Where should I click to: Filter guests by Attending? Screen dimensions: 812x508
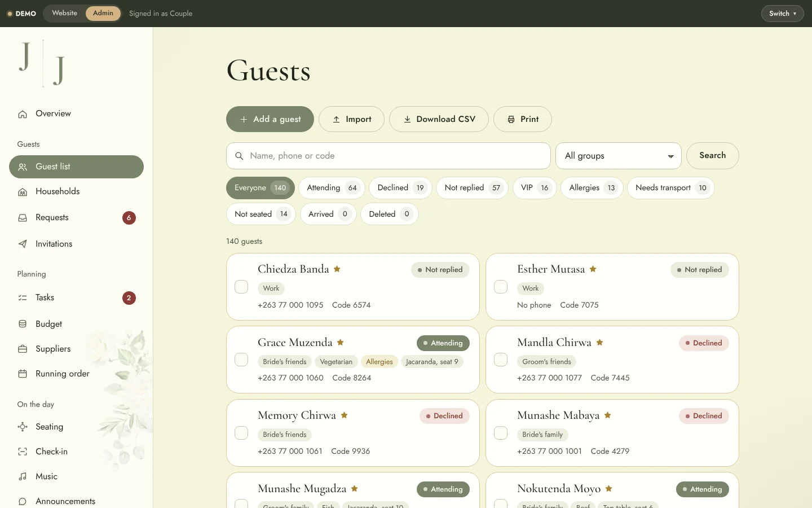tap(332, 188)
